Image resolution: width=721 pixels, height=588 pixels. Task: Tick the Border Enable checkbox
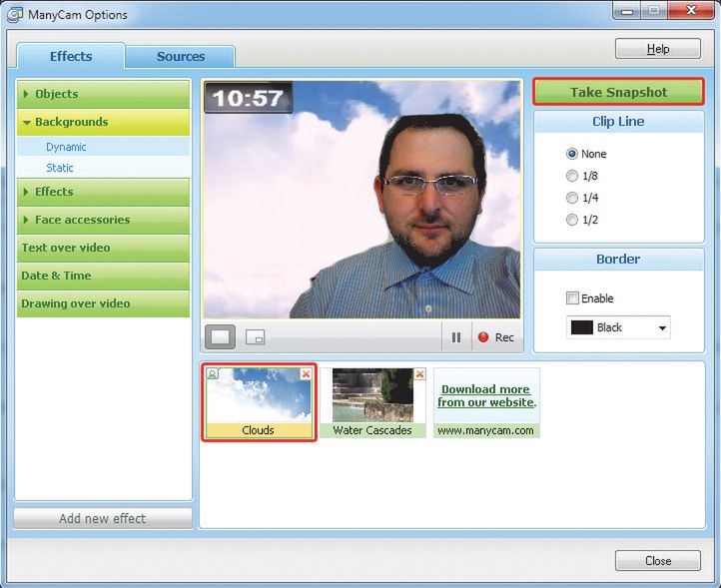click(x=572, y=297)
